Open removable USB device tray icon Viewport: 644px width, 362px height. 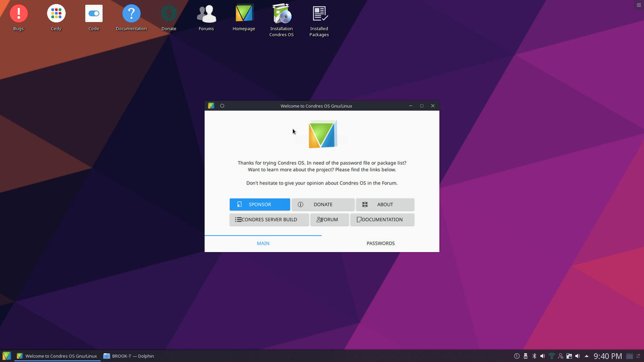(x=525, y=356)
